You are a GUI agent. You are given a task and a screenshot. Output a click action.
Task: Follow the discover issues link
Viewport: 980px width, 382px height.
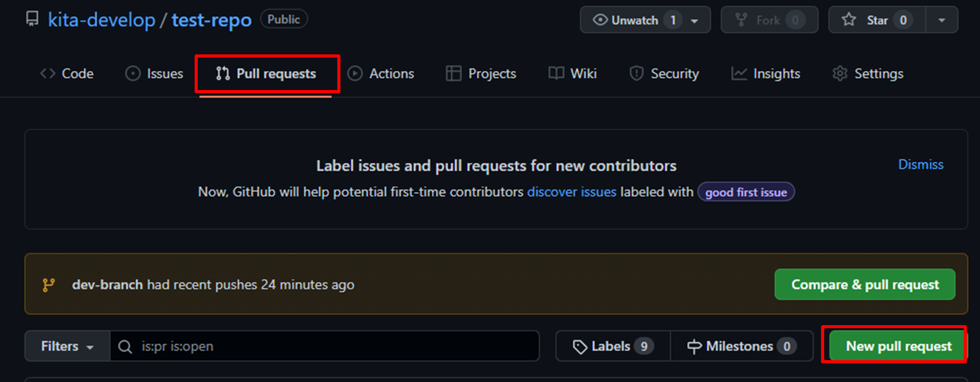tap(571, 192)
